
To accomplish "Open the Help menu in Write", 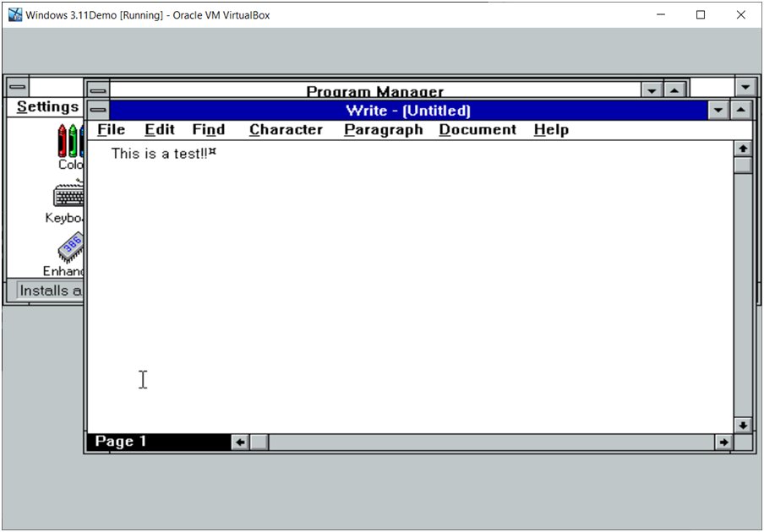I will 551,130.
